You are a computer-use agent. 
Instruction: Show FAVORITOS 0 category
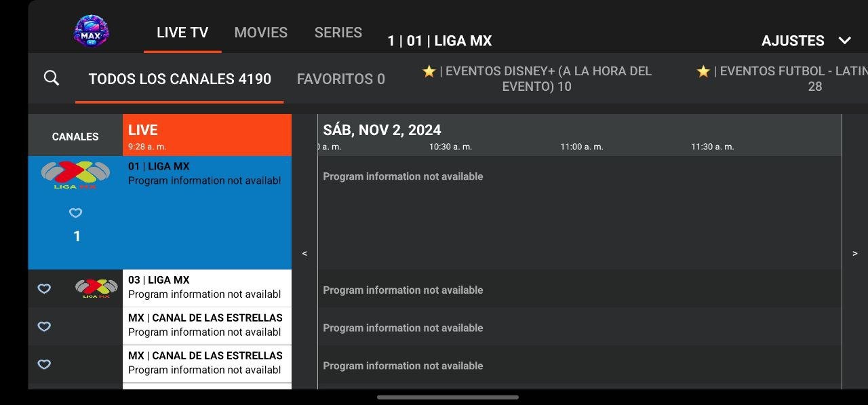coord(341,79)
